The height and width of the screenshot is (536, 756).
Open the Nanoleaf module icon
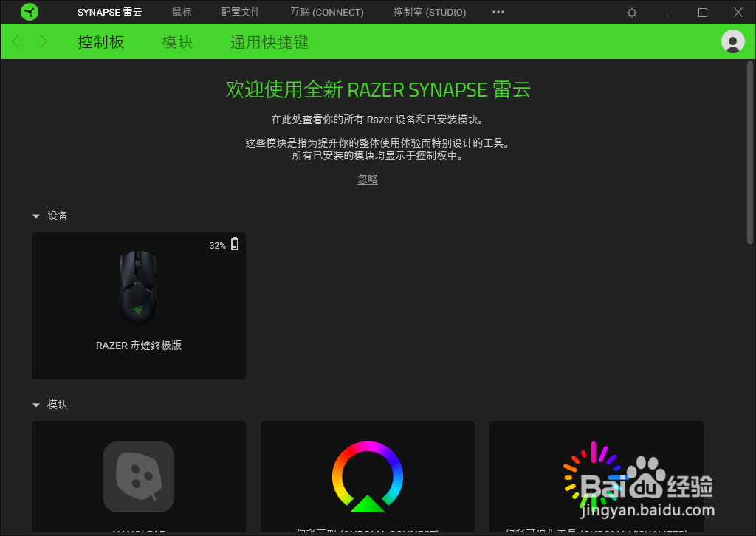(139, 477)
